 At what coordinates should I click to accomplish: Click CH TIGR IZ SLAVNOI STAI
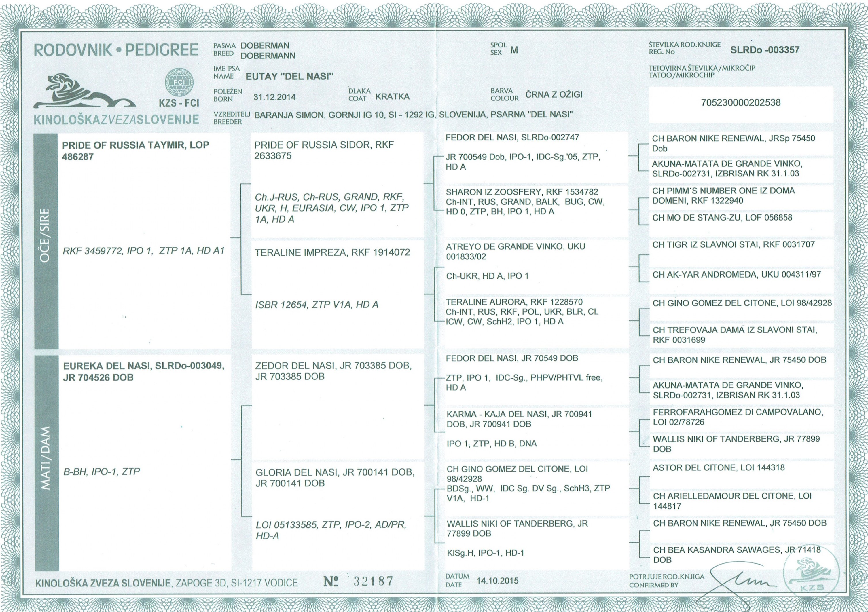[x=734, y=244]
